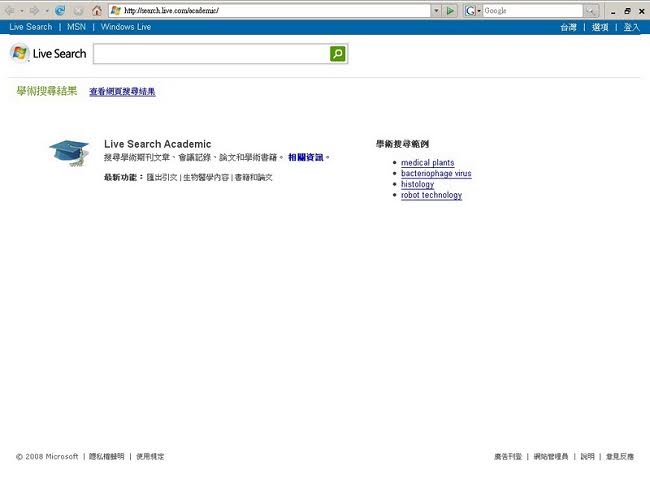Reload the page with the refresh icon
The height and width of the screenshot is (487, 650).
pyautogui.click(x=60, y=10)
